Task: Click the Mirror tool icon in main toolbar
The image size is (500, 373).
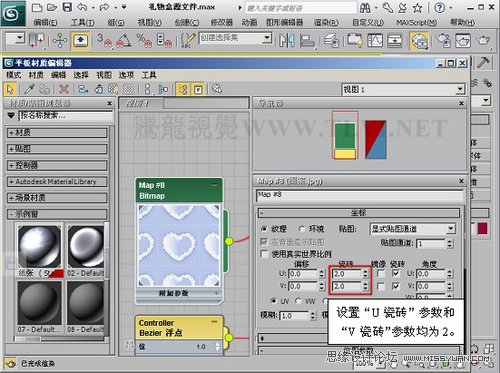Action: (287, 41)
